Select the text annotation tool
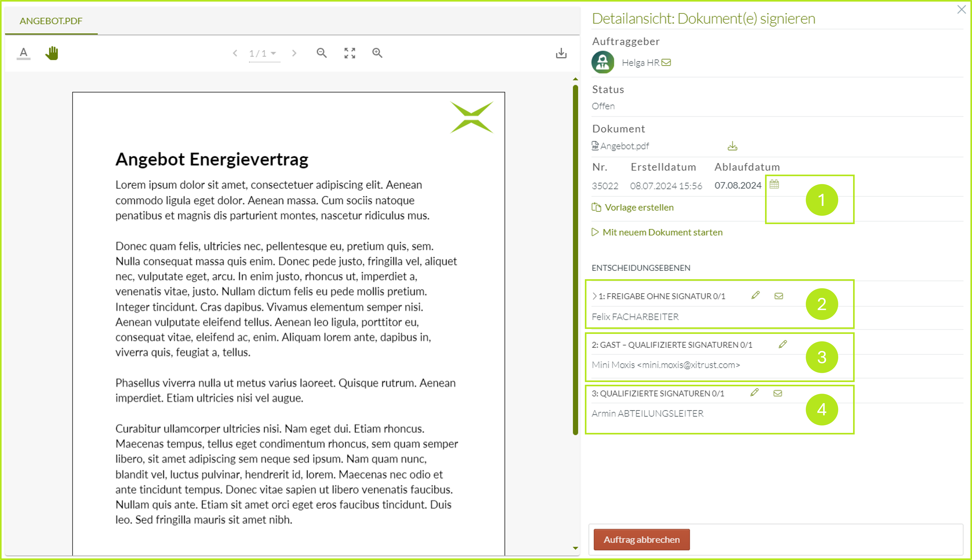This screenshot has width=972, height=560. 23,53
